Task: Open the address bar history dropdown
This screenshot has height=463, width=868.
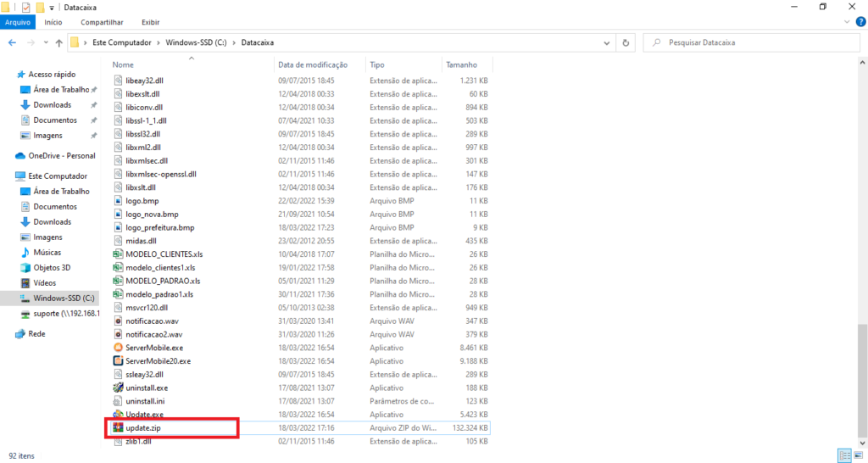Action: pyautogui.click(x=604, y=42)
